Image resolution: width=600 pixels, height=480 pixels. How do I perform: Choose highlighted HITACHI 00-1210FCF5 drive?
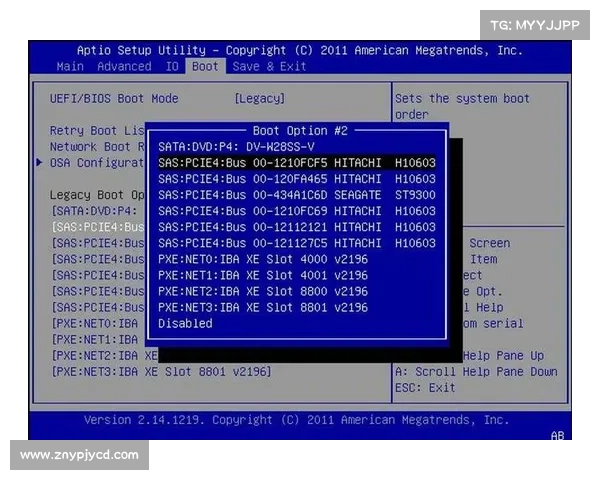pyautogui.click(x=297, y=163)
